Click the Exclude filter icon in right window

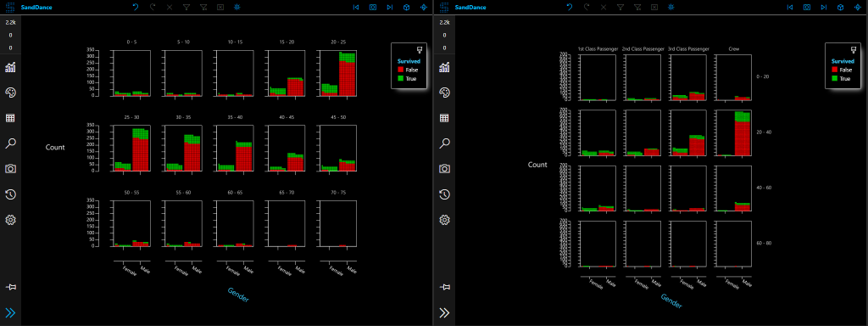pos(637,7)
